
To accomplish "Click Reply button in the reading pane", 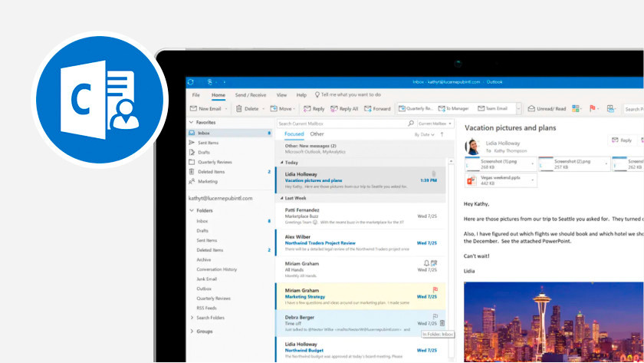I will [x=621, y=140].
